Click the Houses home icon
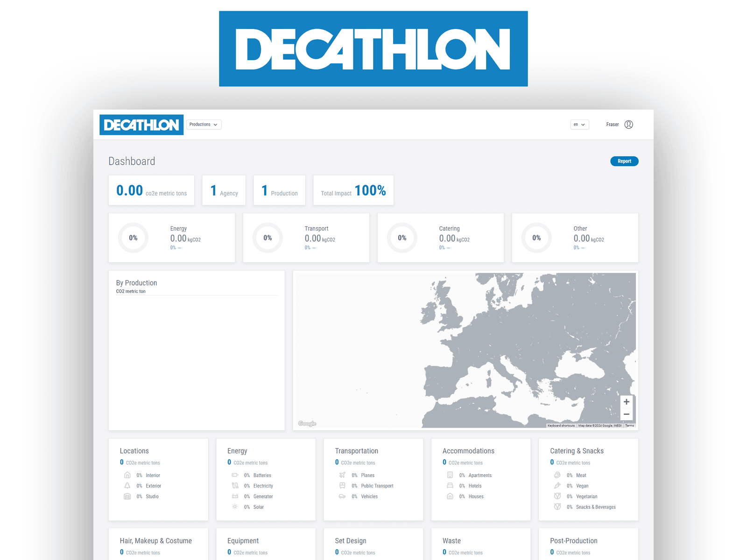The height and width of the screenshot is (560, 747). click(450, 497)
